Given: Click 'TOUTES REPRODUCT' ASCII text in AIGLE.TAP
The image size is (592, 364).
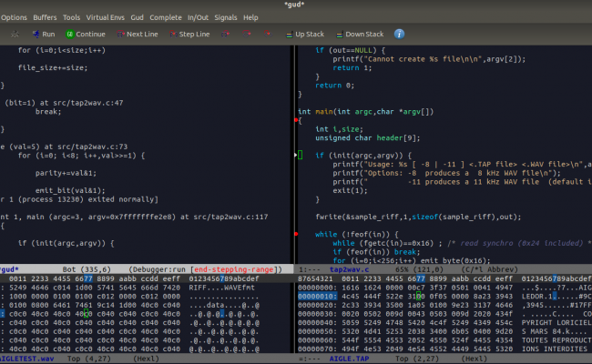Looking at the screenshot, I should coord(556,340).
